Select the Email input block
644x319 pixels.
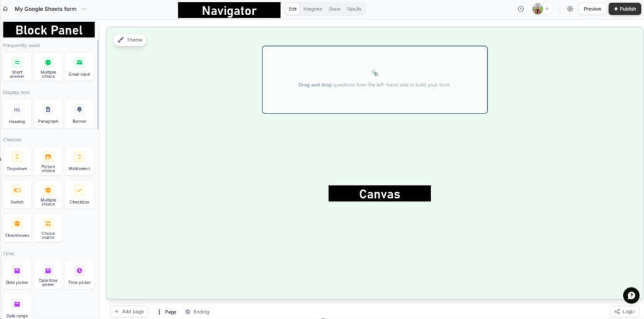pos(79,67)
